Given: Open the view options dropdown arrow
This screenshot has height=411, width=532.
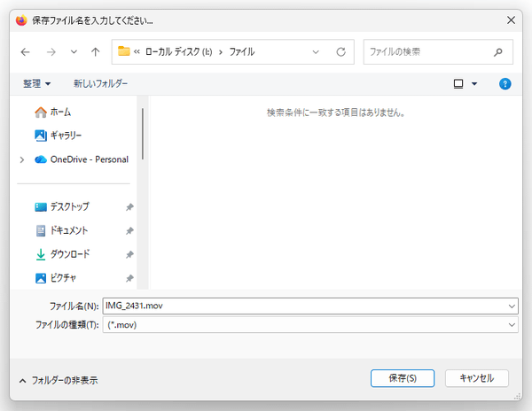Looking at the screenshot, I should pos(474,83).
